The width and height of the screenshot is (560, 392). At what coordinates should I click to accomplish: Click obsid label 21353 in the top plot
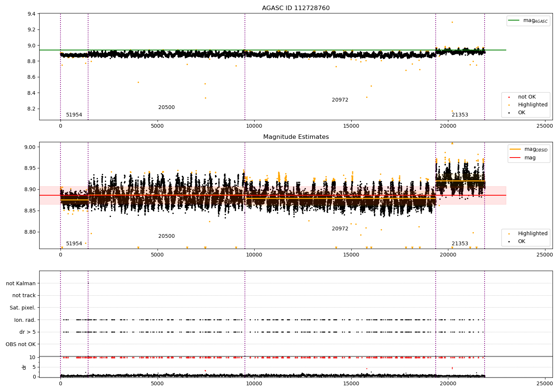pyautogui.click(x=460, y=115)
